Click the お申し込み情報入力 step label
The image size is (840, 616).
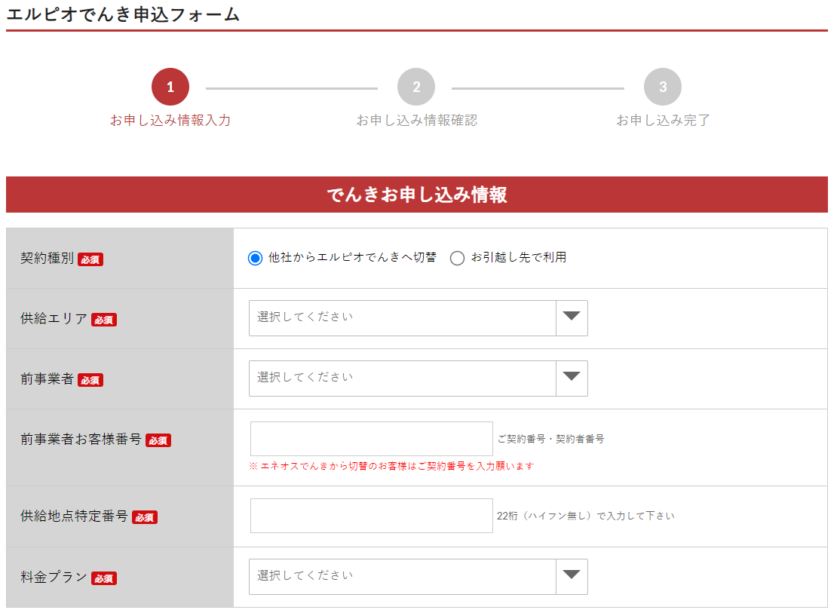coord(170,120)
